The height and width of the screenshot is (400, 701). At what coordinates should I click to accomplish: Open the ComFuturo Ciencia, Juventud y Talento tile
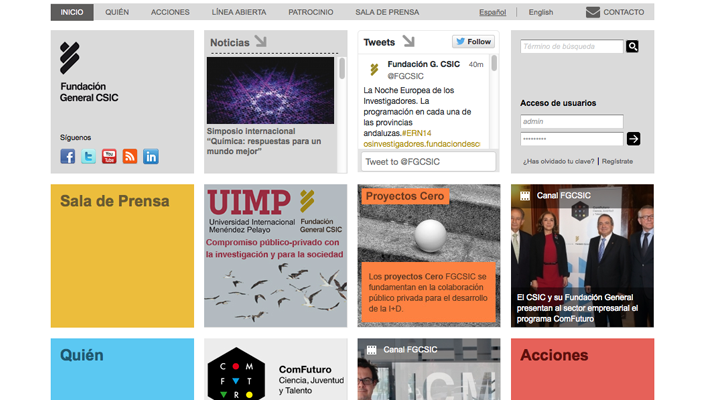pos(275,369)
